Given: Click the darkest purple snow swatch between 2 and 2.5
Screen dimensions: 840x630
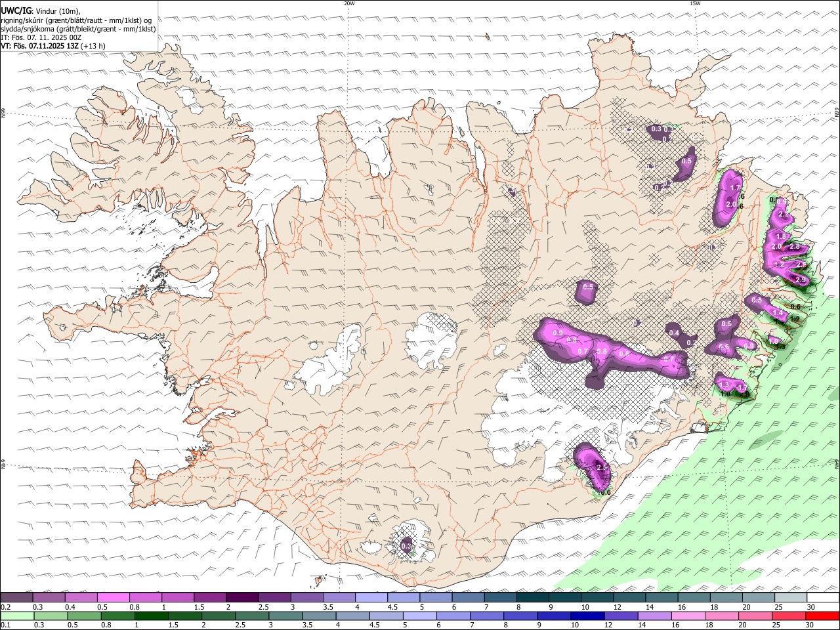Looking at the screenshot, I should (x=242, y=598).
